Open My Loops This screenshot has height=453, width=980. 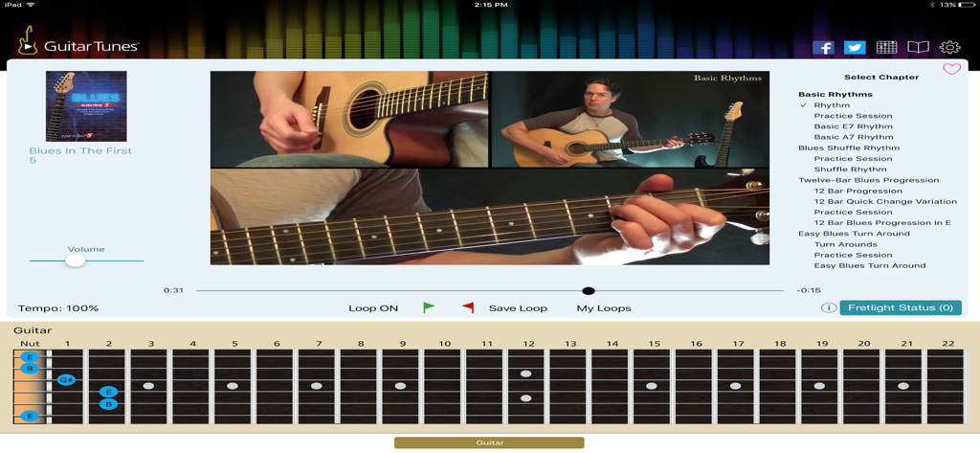coord(604,308)
